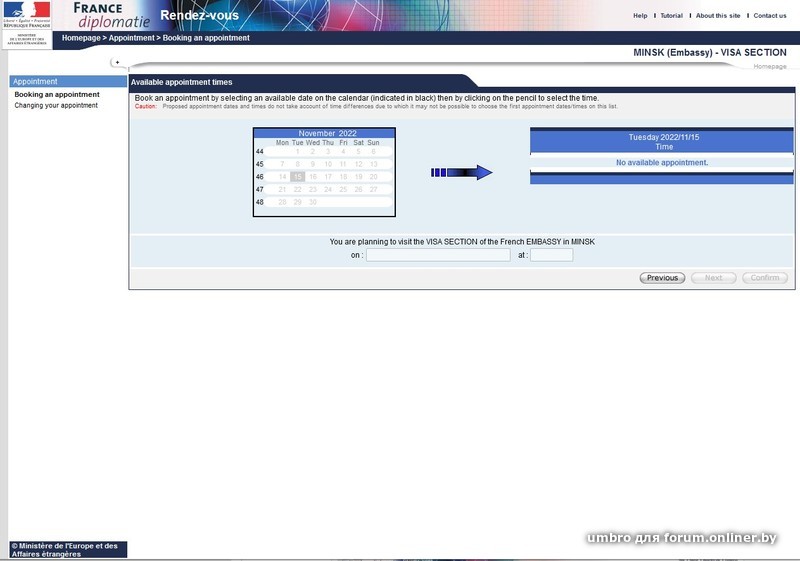Click week number 48 row label
The height and width of the screenshot is (561, 800).
260,202
